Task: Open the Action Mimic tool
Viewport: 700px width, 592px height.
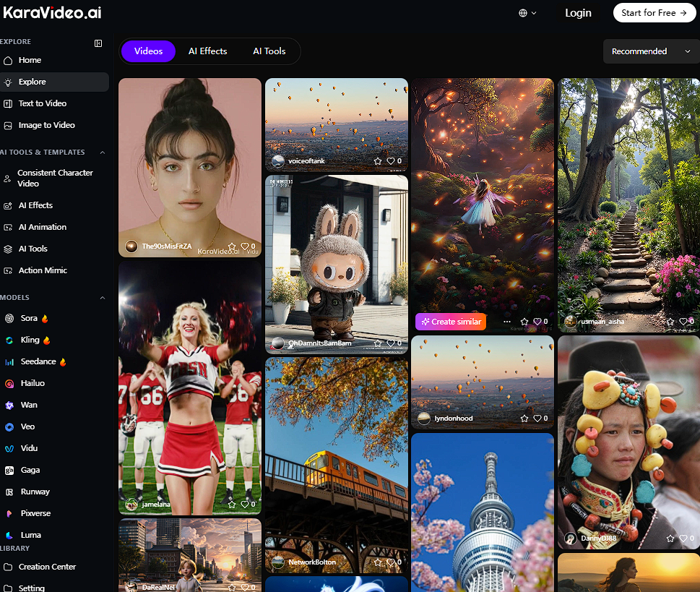Action: [x=43, y=270]
